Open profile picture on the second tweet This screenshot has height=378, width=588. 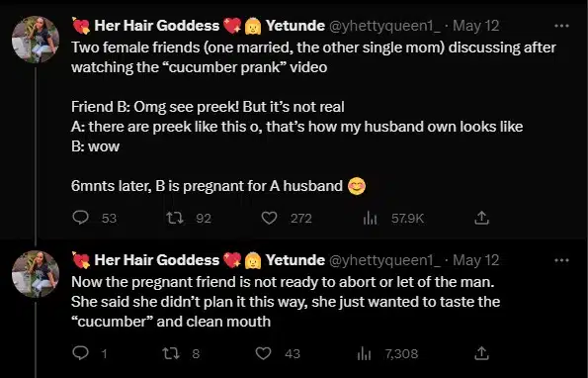(36, 274)
